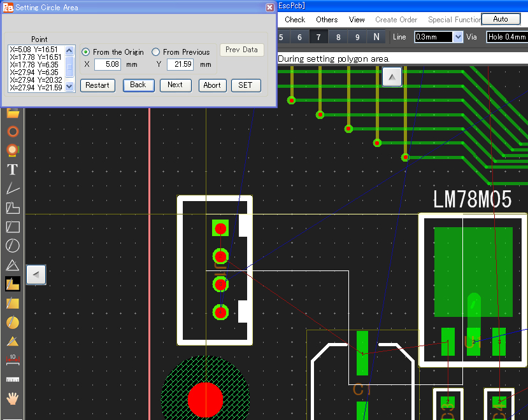The height and width of the screenshot is (420, 528).
Task: Open the Line width dropdown arrow
Action: [x=458, y=37]
